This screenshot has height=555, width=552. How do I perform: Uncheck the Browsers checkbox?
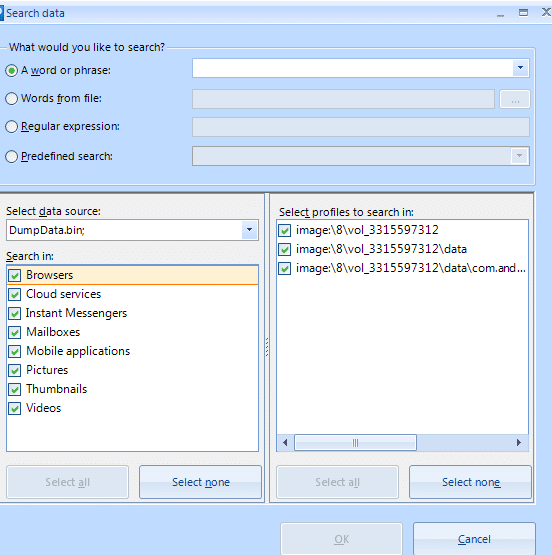click(15, 275)
